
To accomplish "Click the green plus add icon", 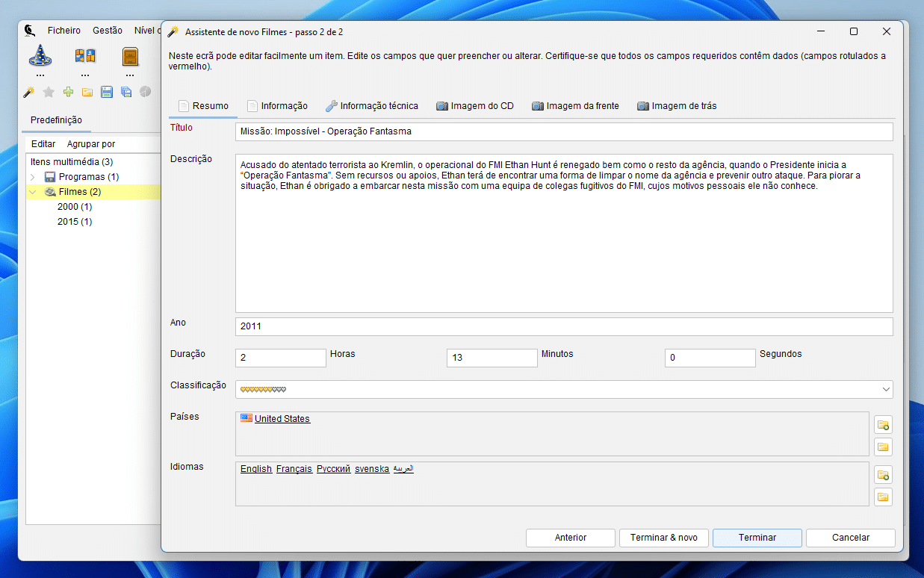I will coord(68,92).
